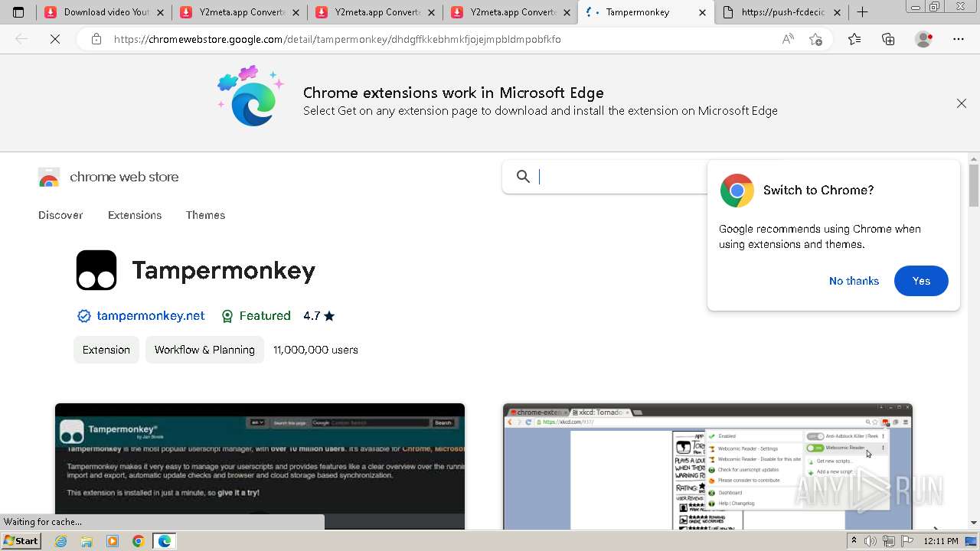Switch to Download video YouTube tab
The height and width of the screenshot is (551, 980).
click(104, 12)
